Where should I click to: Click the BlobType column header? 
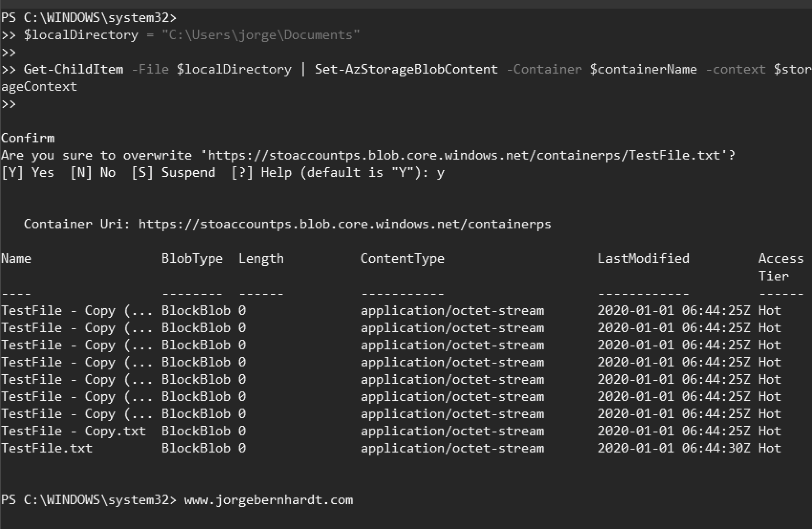(192, 259)
